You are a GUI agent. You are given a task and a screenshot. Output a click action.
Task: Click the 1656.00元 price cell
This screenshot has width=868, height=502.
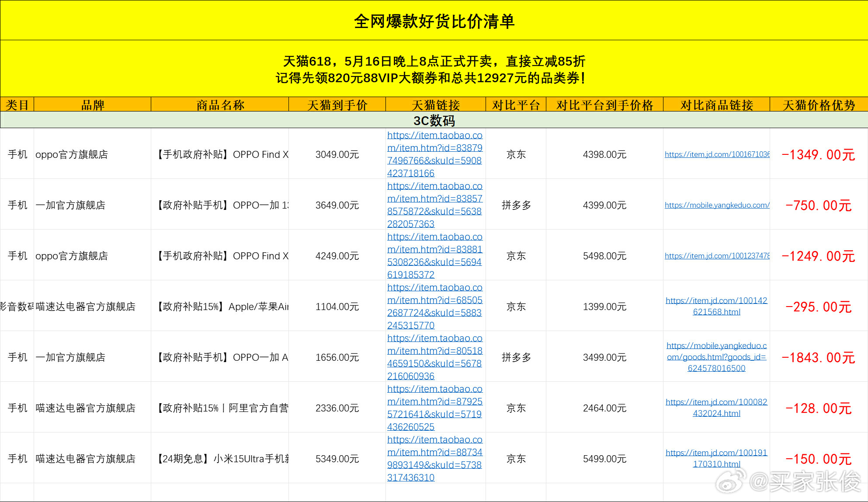coord(337,357)
